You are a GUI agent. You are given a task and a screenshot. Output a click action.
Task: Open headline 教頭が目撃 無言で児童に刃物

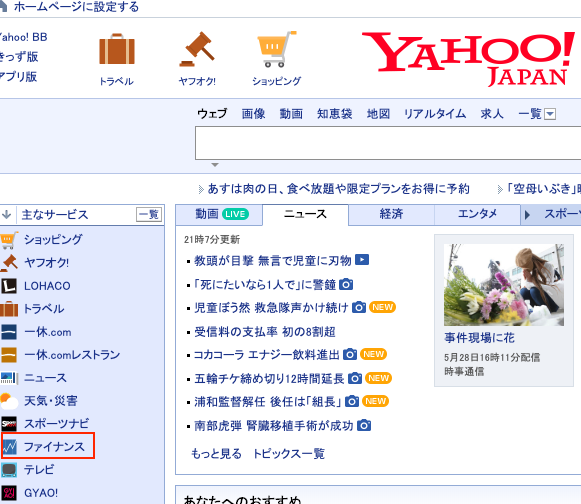click(x=273, y=261)
